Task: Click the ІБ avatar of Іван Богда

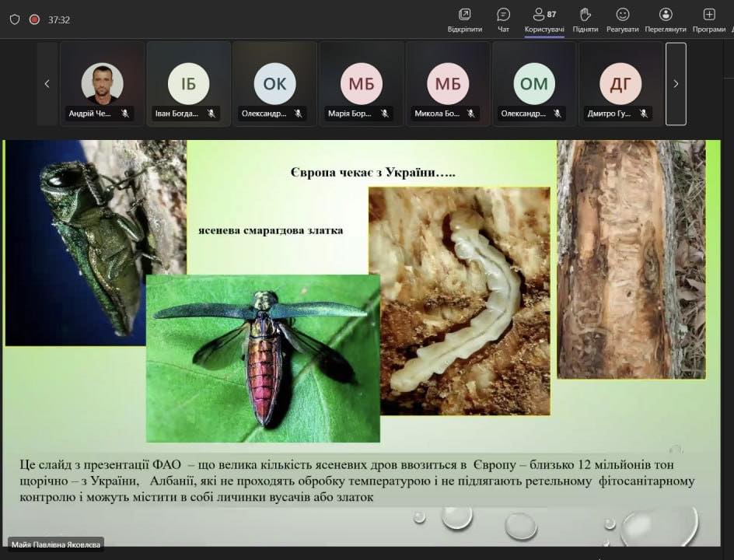Action: coord(188,83)
